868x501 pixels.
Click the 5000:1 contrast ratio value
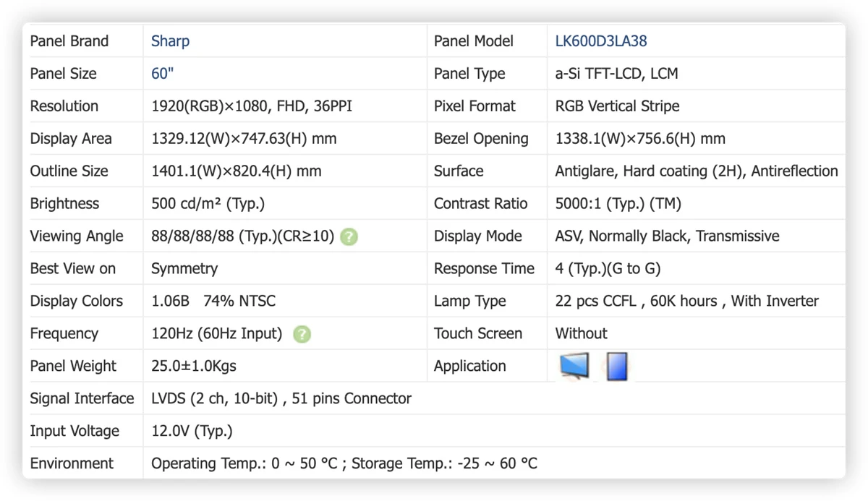618,204
